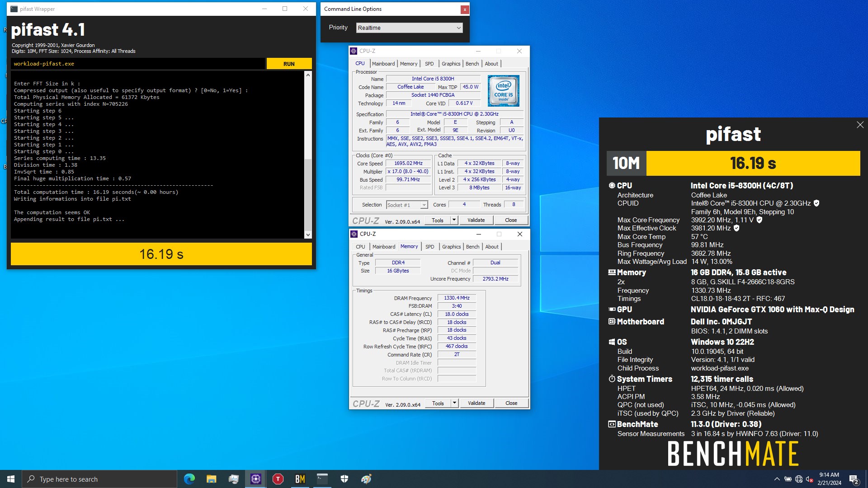Open the Priority dropdown set to Realtime
The height and width of the screenshot is (488, 868).
pos(409,28)
